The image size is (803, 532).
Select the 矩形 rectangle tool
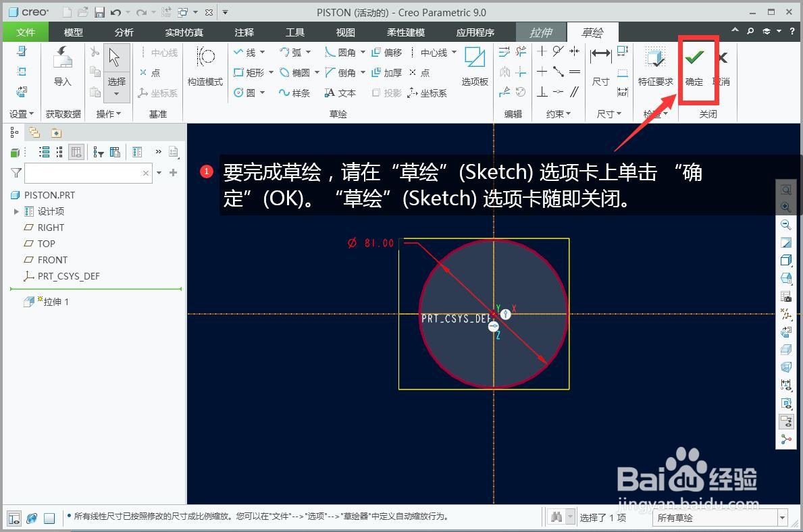tap(249, 73)
